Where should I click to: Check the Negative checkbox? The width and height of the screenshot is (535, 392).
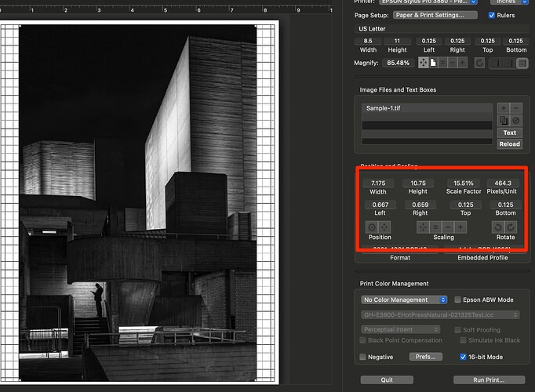point(363,357)
